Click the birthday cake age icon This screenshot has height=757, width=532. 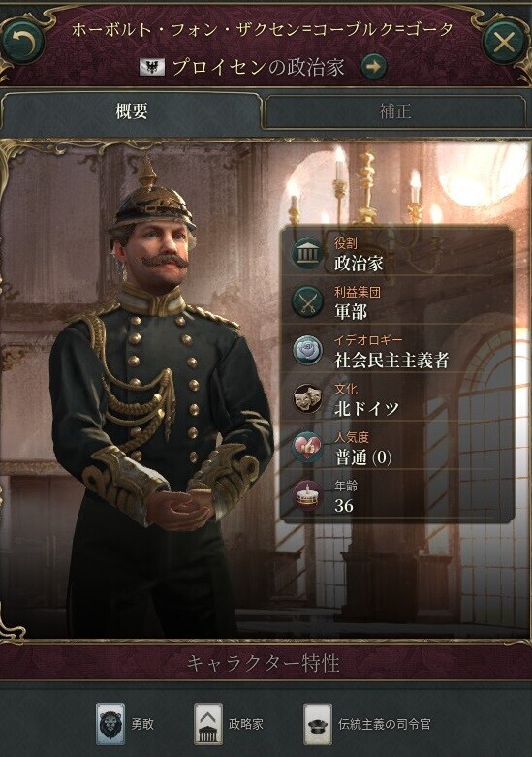tap(307, 496)
